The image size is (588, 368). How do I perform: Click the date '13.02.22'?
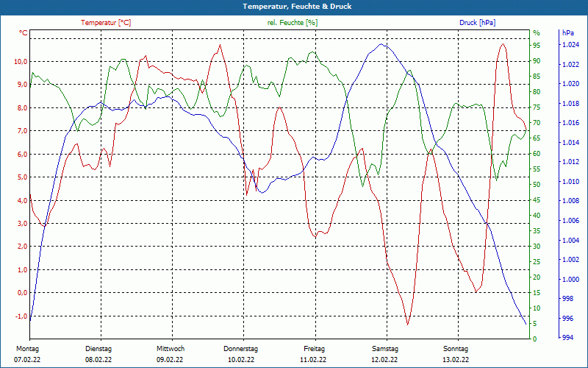coord(456,360)
